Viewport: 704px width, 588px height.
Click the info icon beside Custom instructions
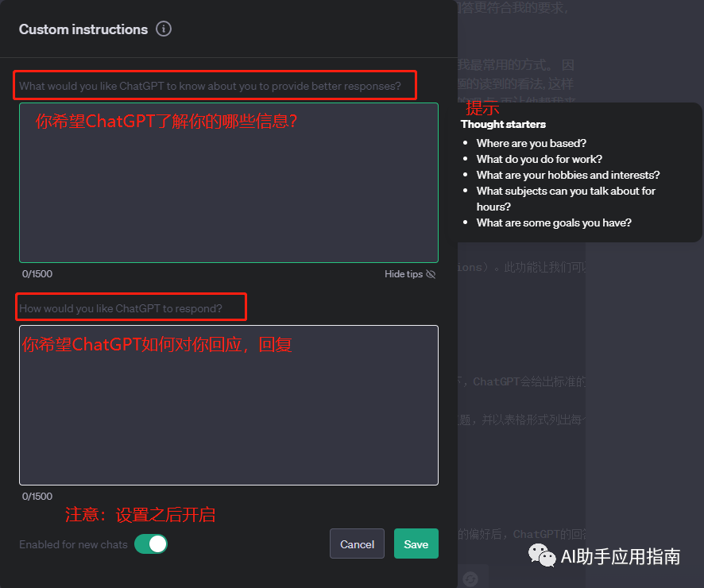[164, 29]
